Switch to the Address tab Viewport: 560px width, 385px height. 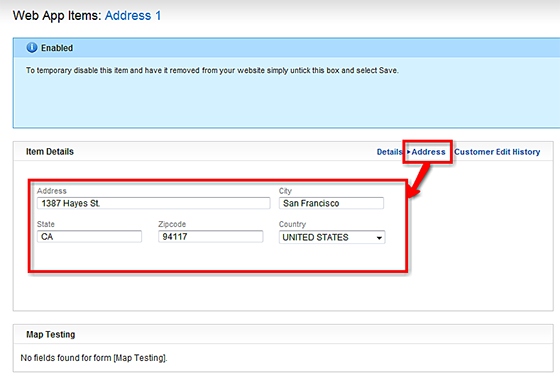pos(428,152)
